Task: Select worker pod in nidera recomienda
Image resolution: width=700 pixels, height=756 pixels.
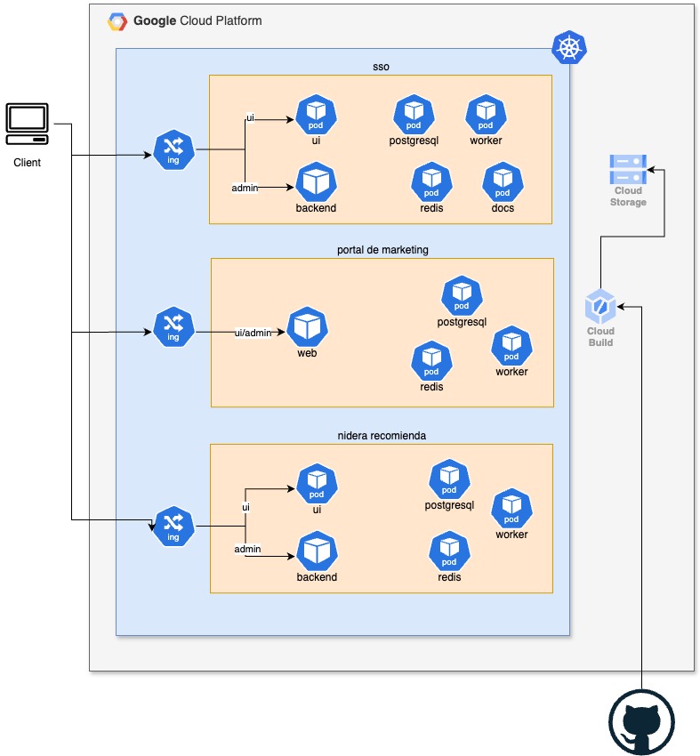Action: pos(511,508)
